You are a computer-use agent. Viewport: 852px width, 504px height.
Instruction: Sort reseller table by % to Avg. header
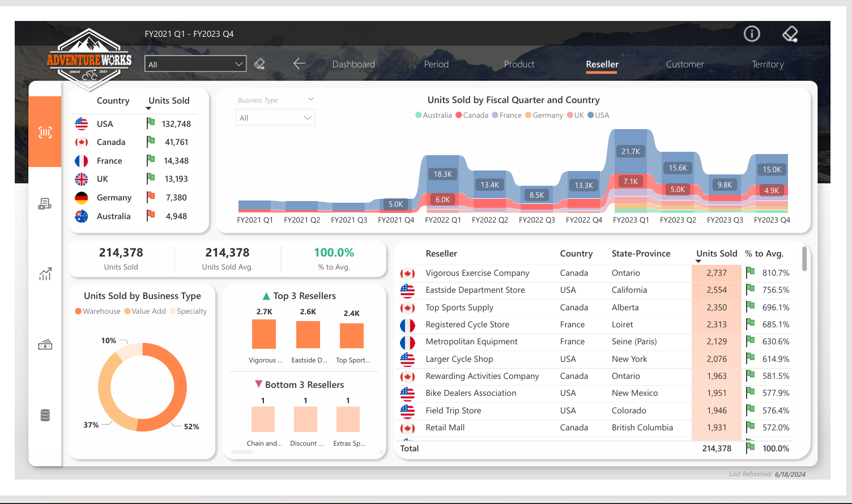[764, 254]
